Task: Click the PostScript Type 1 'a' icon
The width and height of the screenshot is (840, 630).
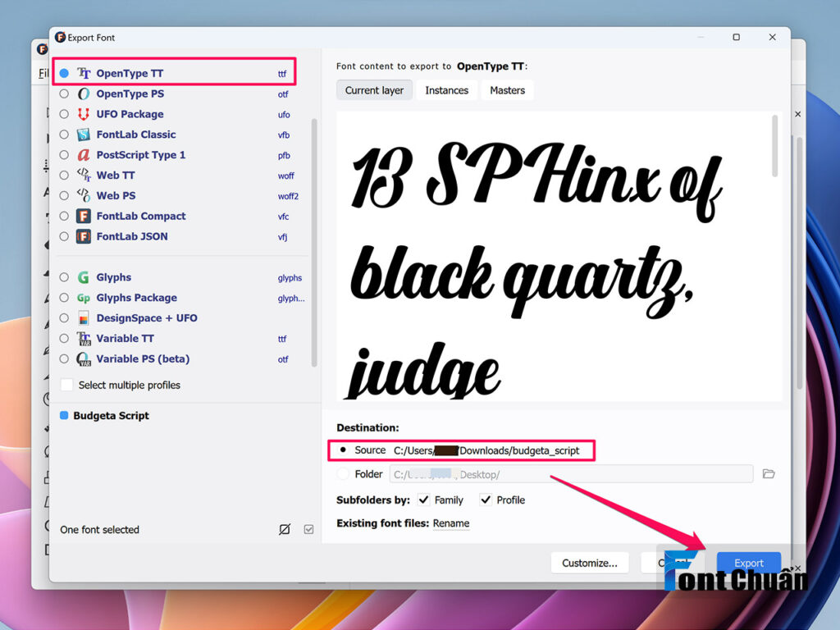Action: click(83, 155)
